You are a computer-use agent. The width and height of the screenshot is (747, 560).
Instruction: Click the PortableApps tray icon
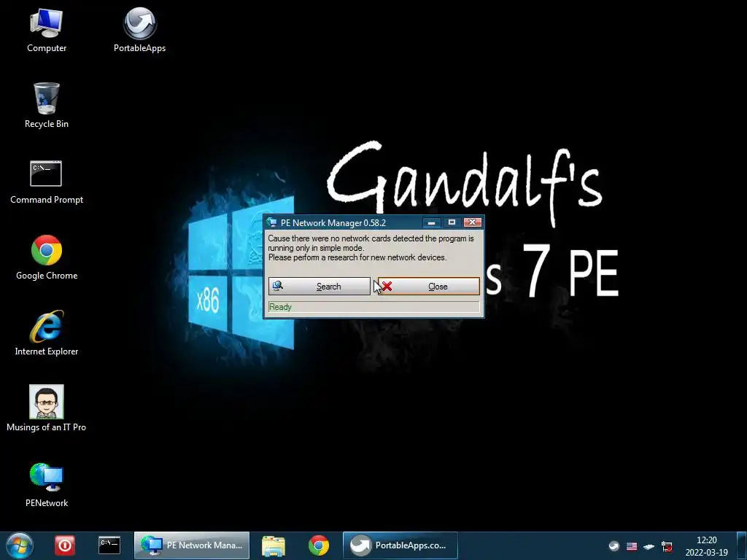point(614,546)
